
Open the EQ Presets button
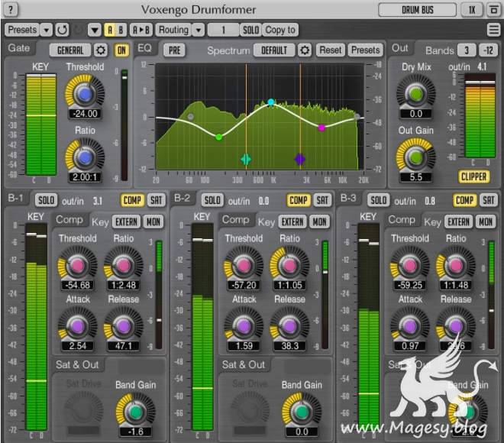tap(366, 50)
